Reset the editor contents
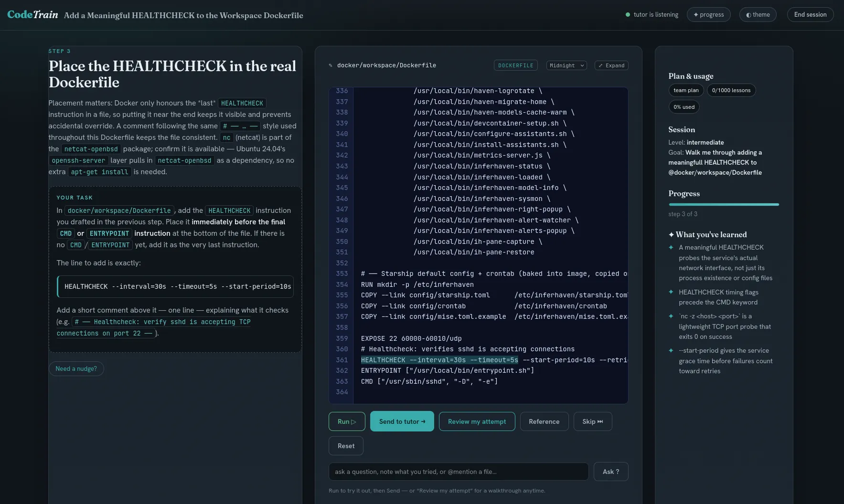Viewport: 844px width, 504px height. [346, 446]
